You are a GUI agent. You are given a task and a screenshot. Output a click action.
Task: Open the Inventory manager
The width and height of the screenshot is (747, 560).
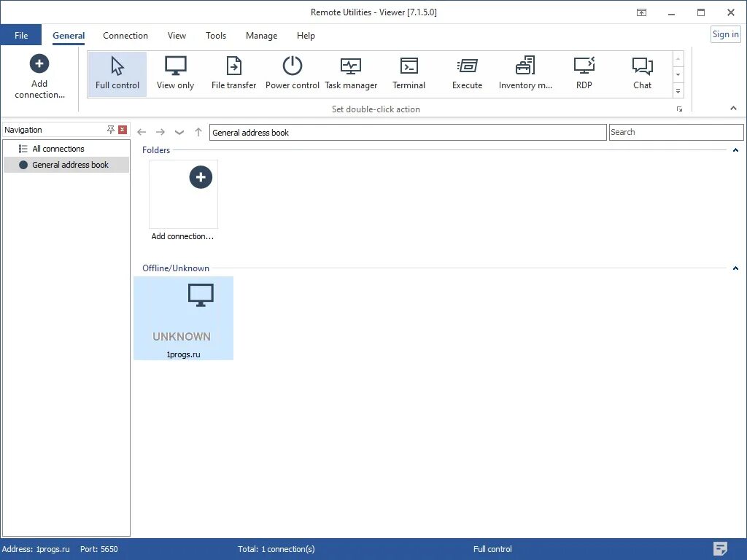[x=525, y=73]
